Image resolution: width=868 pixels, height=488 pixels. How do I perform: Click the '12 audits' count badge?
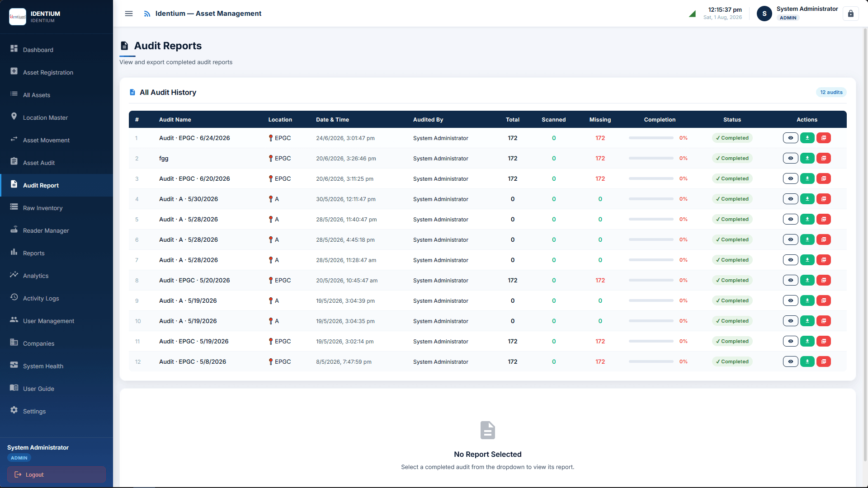[831, 92]
